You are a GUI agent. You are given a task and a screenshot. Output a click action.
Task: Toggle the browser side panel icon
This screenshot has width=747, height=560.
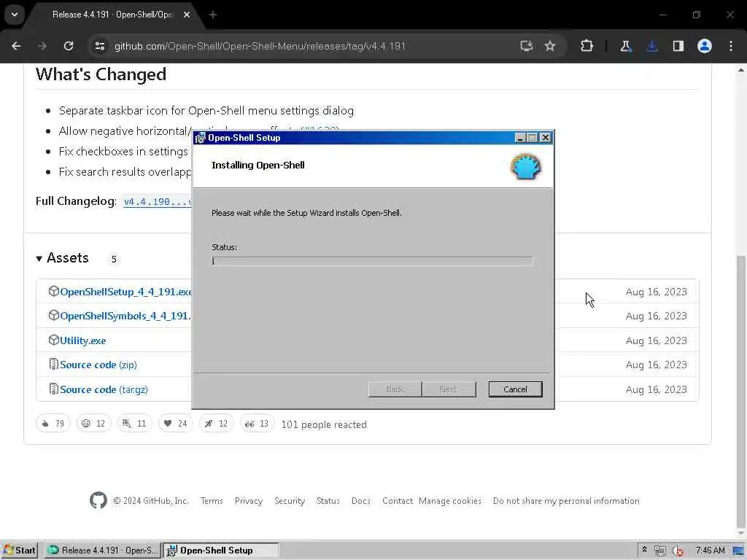tap(678, 46)
